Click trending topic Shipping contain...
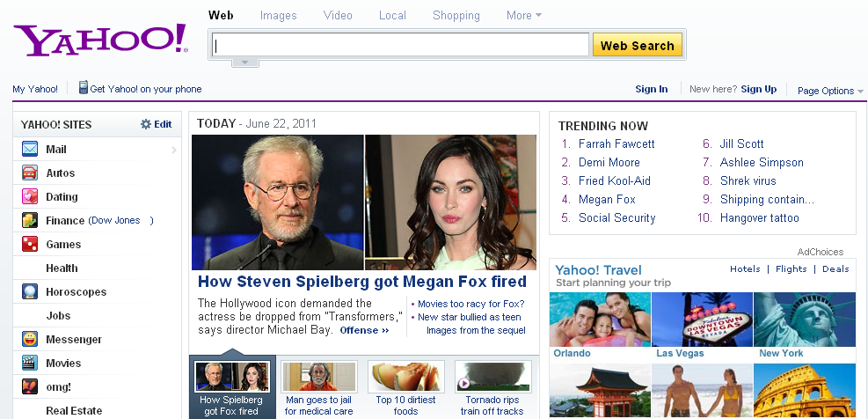Viewport: 868px width, 419px height. click(767, 200)
